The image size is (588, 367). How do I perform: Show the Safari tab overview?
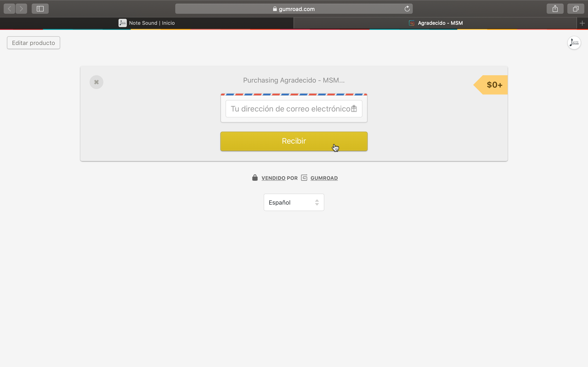pos(576,9)
